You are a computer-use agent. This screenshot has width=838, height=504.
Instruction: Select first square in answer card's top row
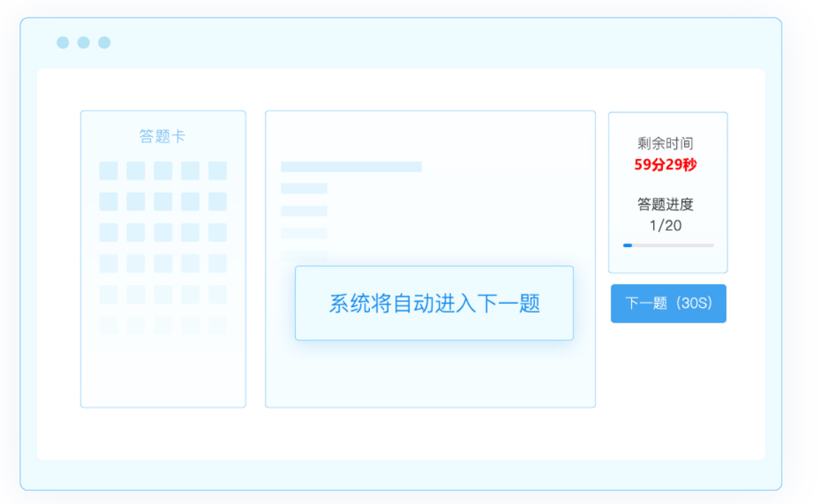(109, 171)
